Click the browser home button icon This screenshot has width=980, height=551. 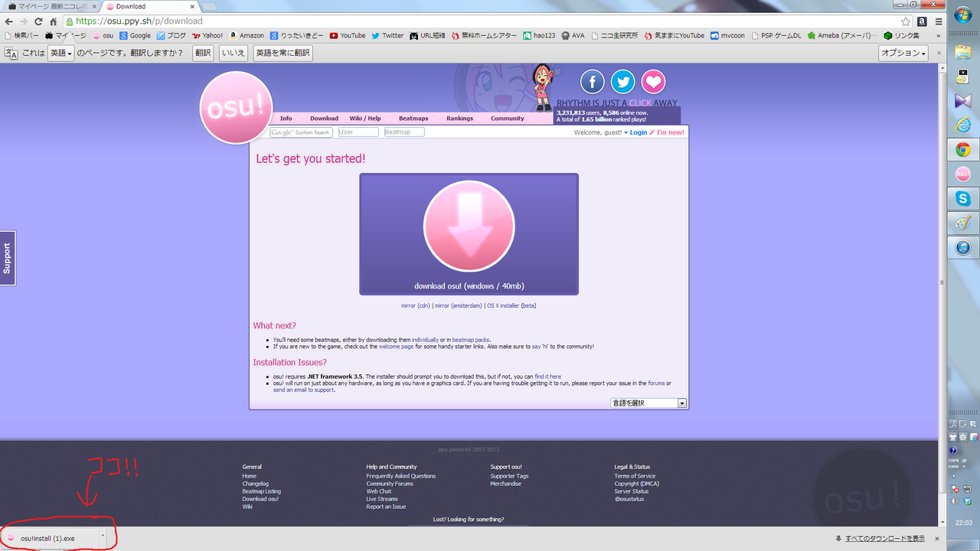(53, 21)
